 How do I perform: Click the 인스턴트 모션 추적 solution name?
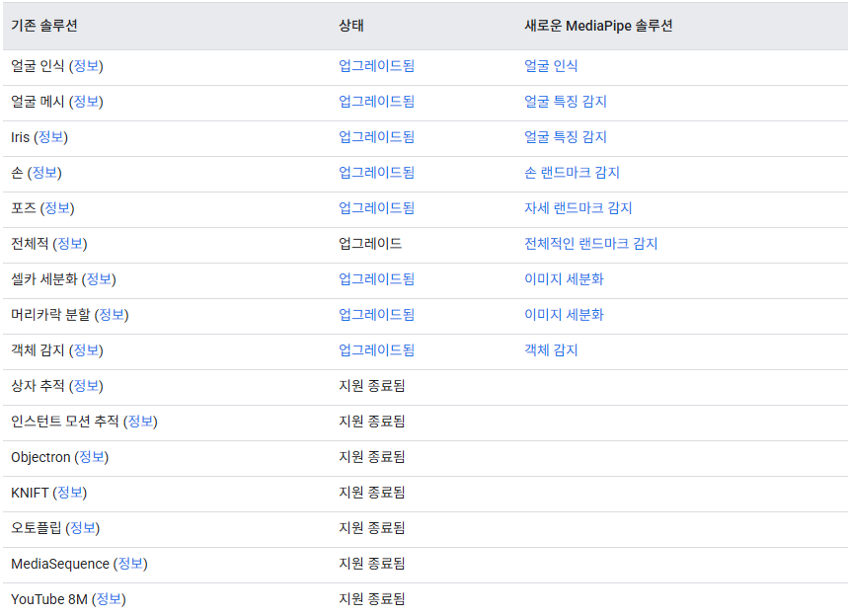[x=65, y=422]
